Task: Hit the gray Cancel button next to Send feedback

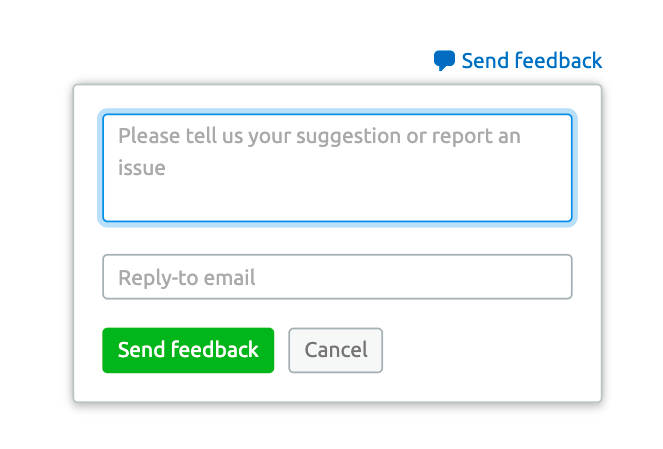Action: click(335, 350)
